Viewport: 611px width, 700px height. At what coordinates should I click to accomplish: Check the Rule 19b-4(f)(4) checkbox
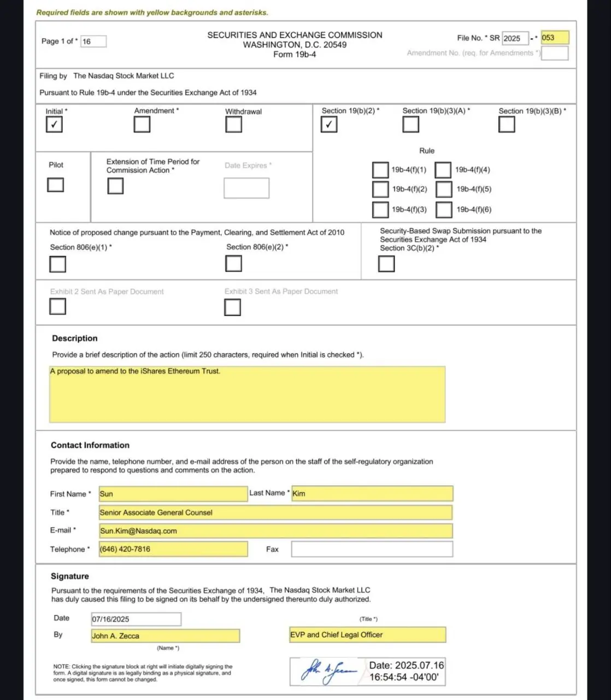pos(443,170)
